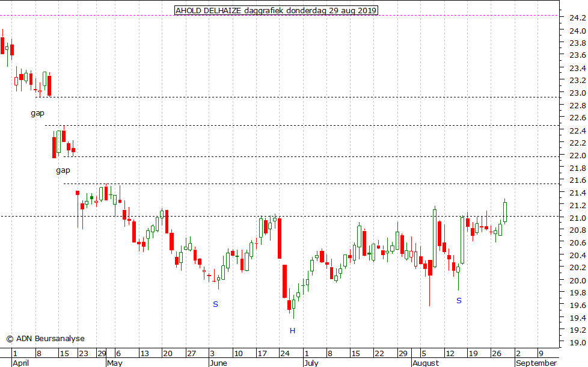Select date label 19 in August

point(473,354)
